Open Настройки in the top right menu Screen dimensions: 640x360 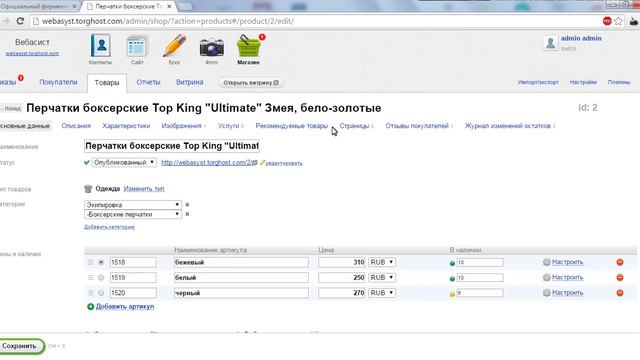point(583,82)
